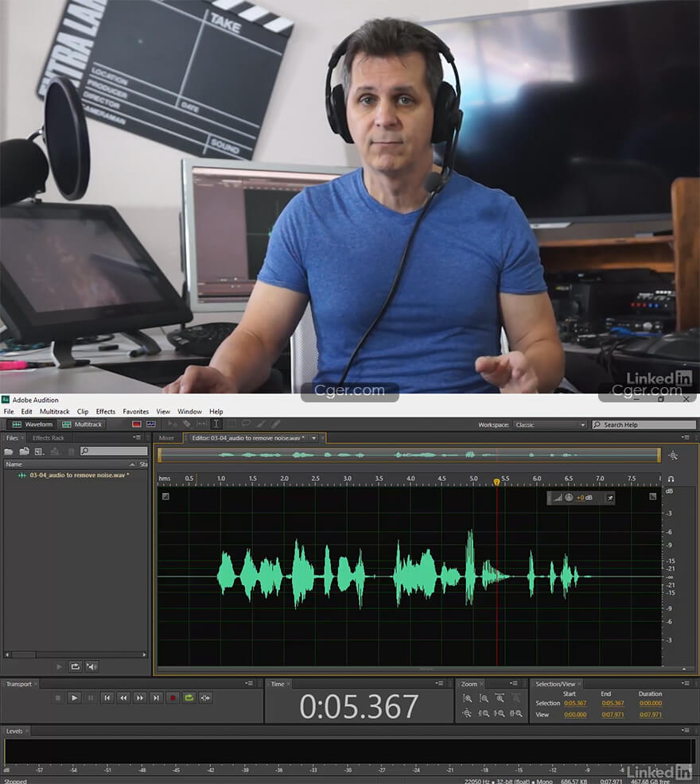700x784 pixels.
Task: Open the Help menu
Action: coord(216,412)
